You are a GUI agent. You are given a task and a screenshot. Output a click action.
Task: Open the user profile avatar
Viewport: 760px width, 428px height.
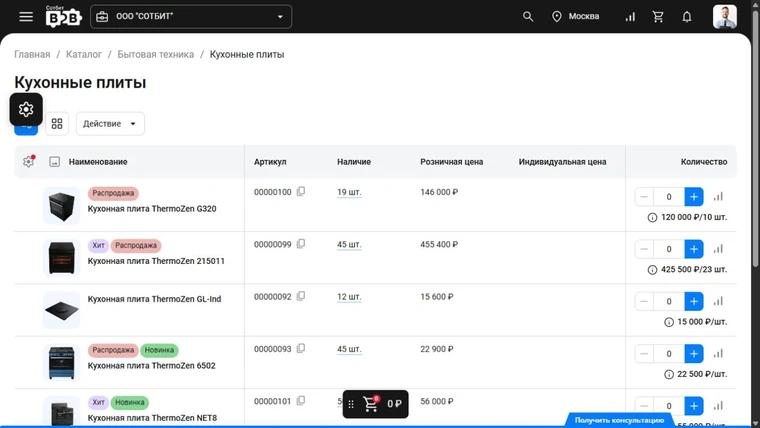[x=725, y=16]
